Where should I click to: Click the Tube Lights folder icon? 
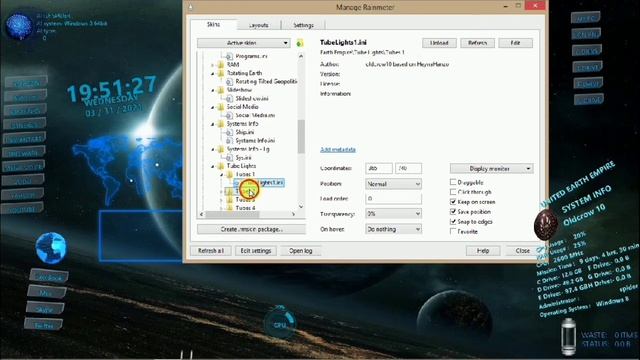(221, 166)
